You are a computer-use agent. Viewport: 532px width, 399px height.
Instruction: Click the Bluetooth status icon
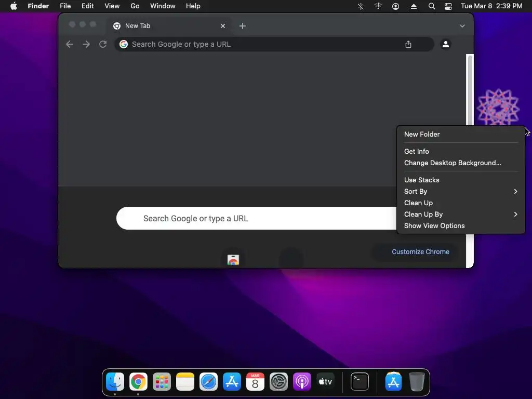361,6
